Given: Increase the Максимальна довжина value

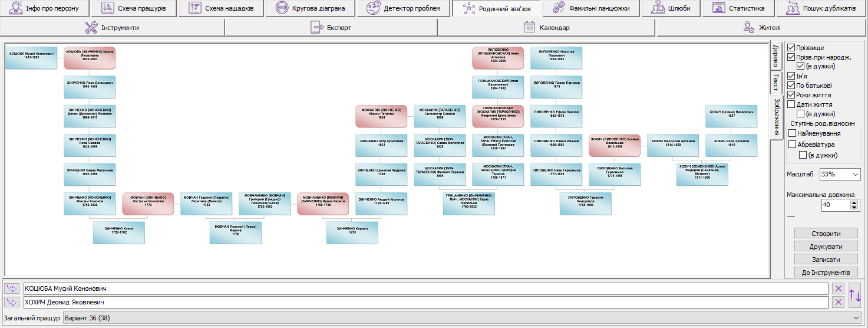Looking at the screenshot, I should (x=854, y=202).
